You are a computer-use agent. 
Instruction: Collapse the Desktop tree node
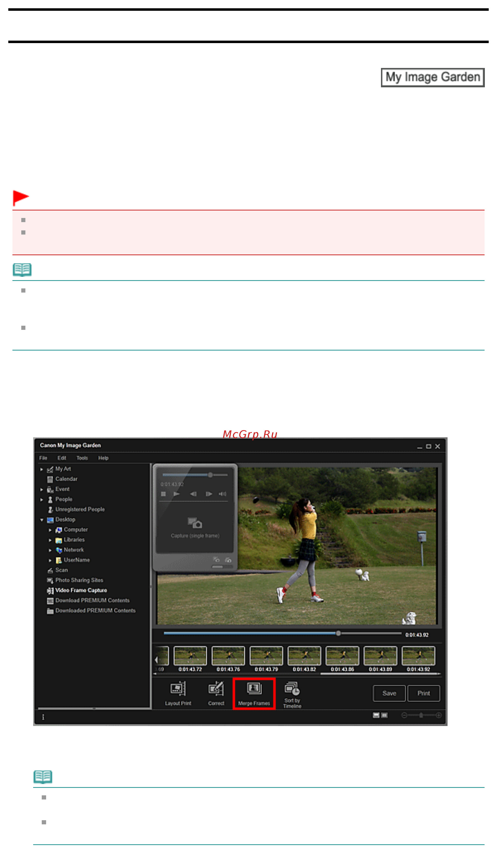(x=42, y=520)
